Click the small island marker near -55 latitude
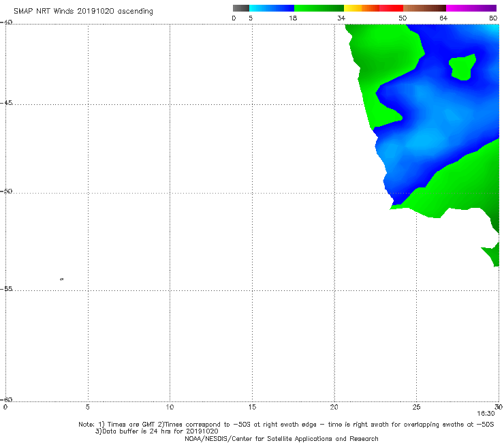The height and width of the screenshot is (443, 504). pyautogui.click(x=62, y=279)
